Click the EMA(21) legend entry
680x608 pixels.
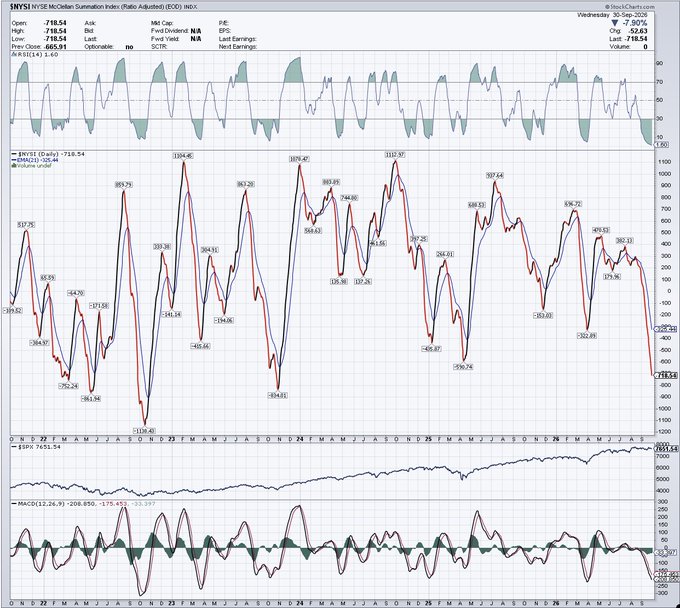35,160
